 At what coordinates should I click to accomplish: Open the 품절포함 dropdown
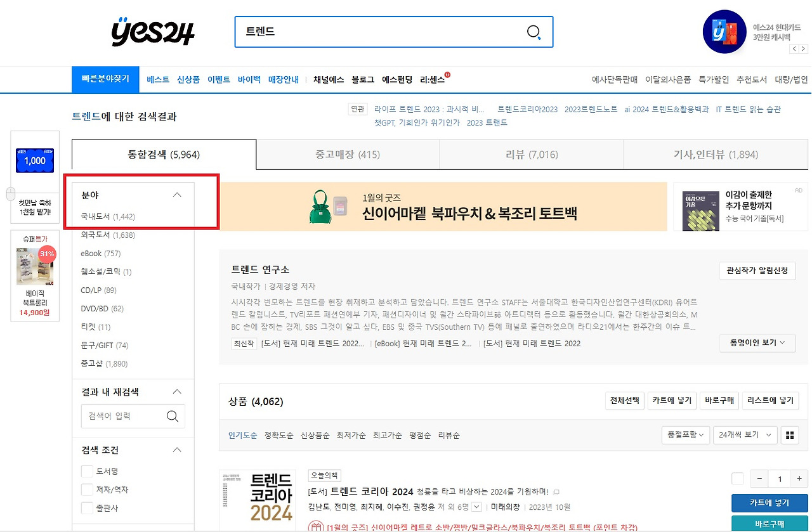pyautogui.click(x=685, y=435)
